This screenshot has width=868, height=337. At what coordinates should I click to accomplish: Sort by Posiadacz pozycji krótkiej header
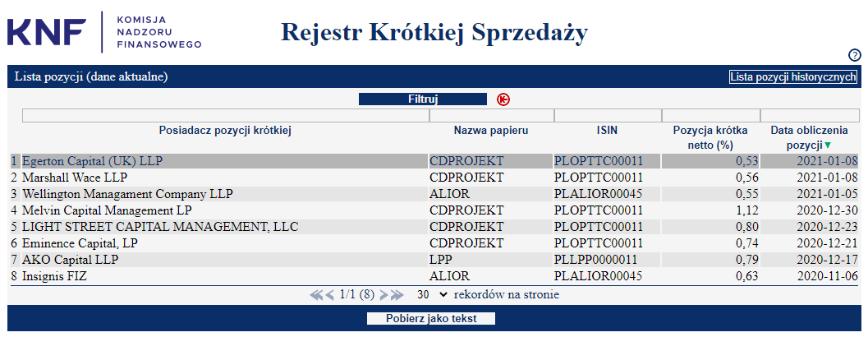pyautogui.click(x=225, y=131)
